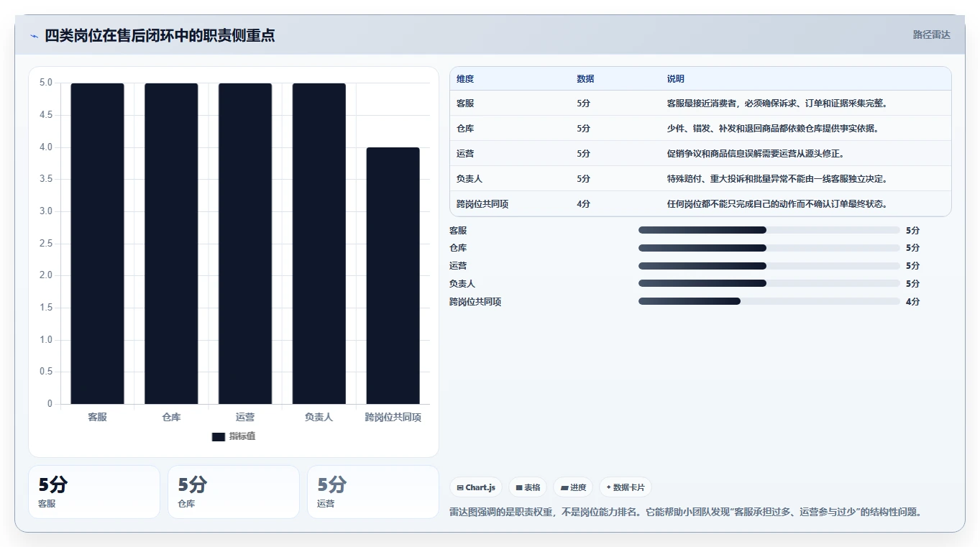This screenshot has height=547, width=980.
Task: Click the description starting 促销争议
Action: tap(756, 154)
